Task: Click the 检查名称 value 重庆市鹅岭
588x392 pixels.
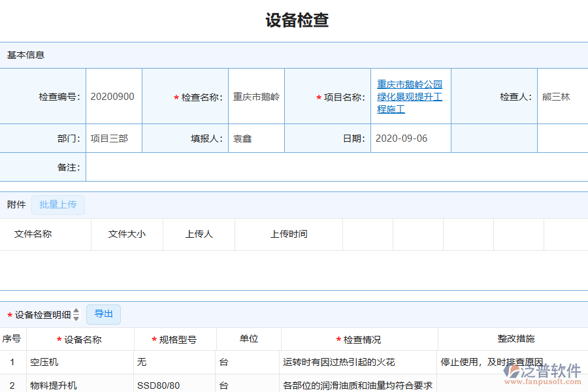Action: (255, 95)
